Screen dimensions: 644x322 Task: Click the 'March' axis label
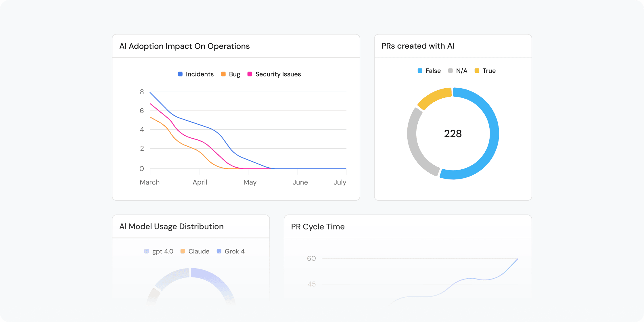(150, 182)
